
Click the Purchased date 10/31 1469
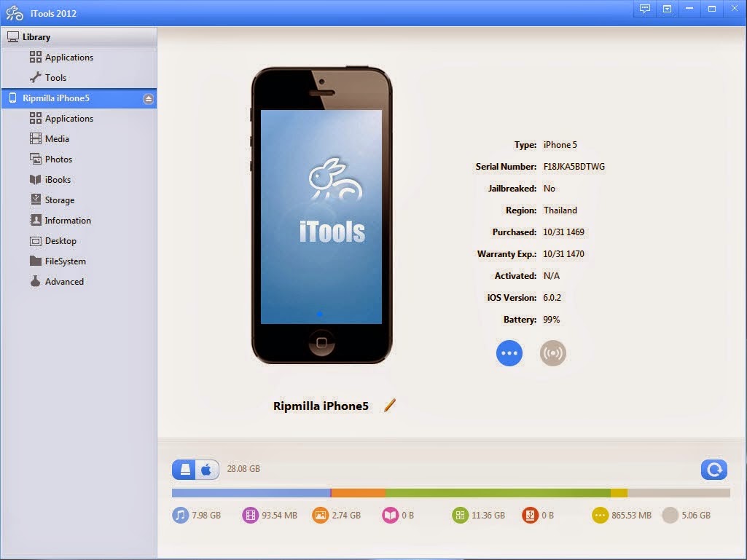click(563, 232)
